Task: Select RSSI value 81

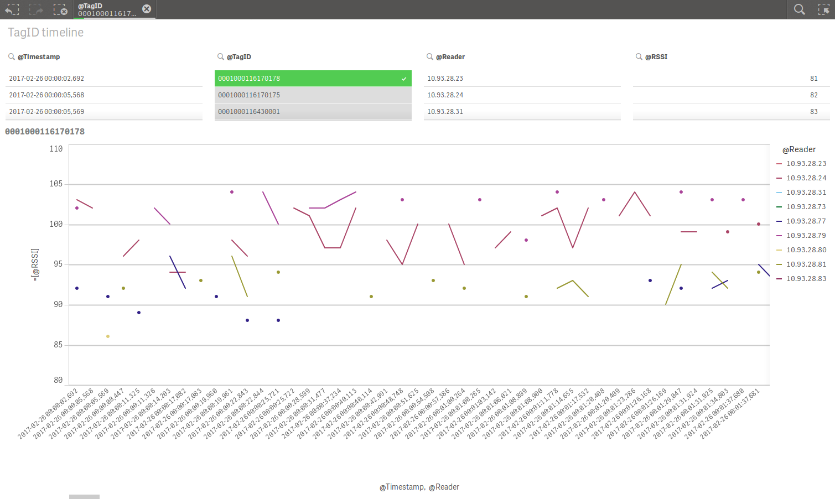Action: [x=732, y=79]
